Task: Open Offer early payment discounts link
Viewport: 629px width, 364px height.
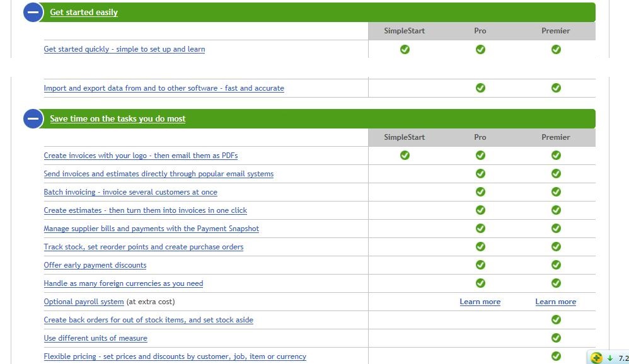Action: pos(95,265)
